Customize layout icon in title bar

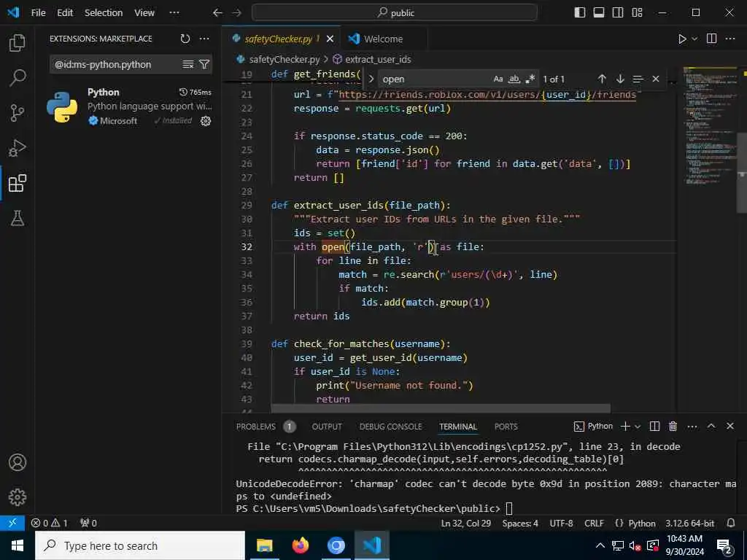tap(637, 13)
